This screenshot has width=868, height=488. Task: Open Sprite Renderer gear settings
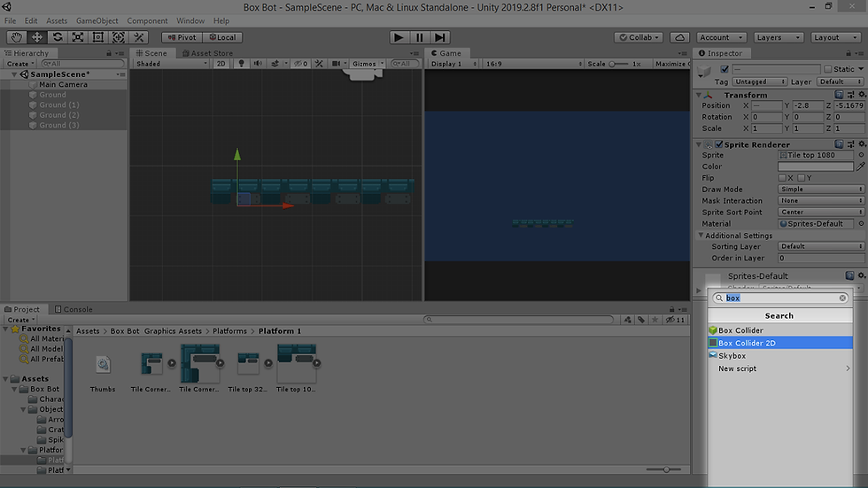tap(862, 144)
